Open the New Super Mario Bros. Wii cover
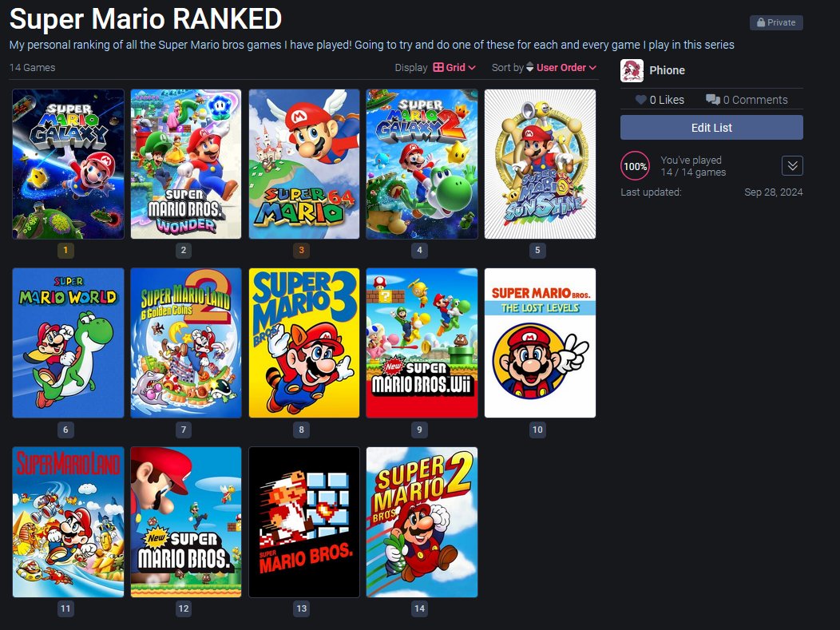The height and width of the screenshot is (630, 840). pyautogui.click(x=422, y=343)
